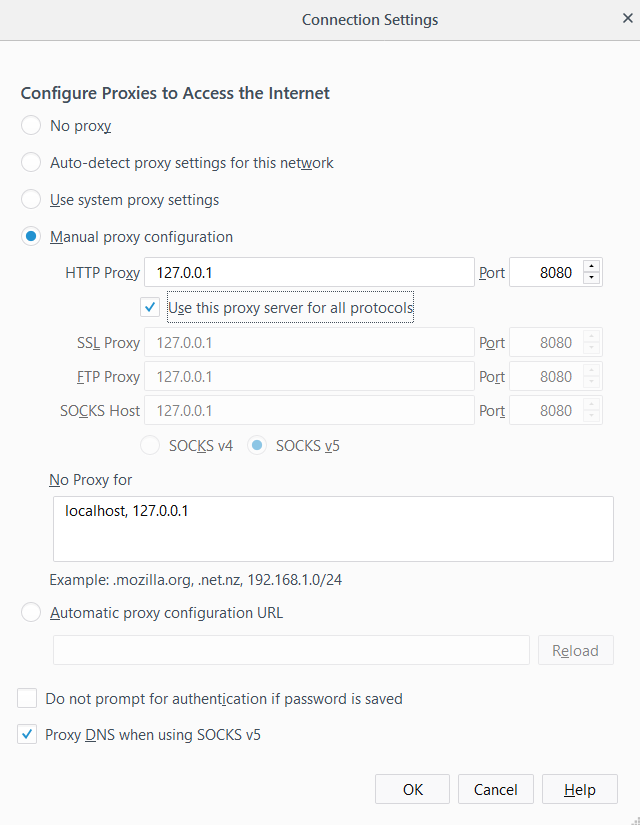
Task: Select Automatic proxy configuration URL option
Action: (31, 613)
